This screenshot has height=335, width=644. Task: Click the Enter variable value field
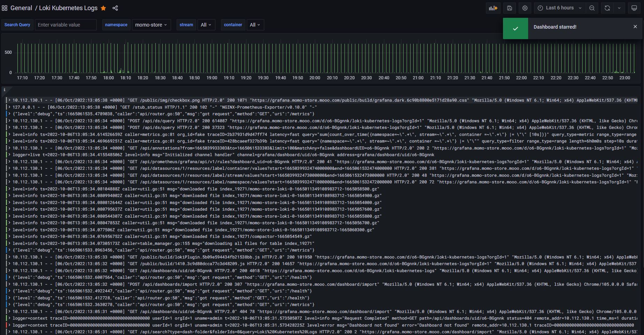pos(66,25)
